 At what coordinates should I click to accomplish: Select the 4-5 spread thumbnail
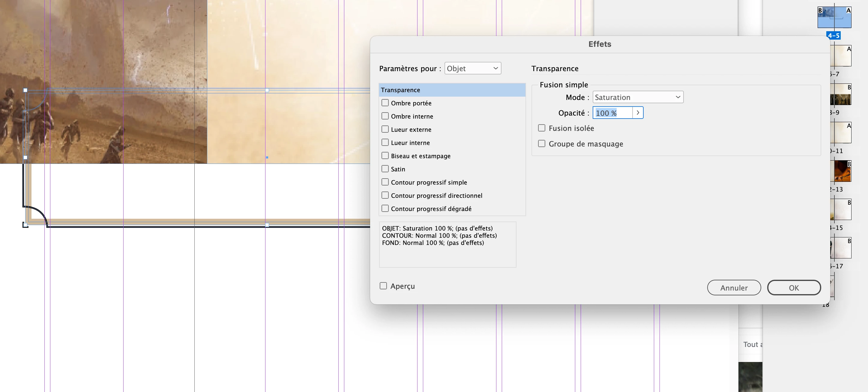coord(834,17)
